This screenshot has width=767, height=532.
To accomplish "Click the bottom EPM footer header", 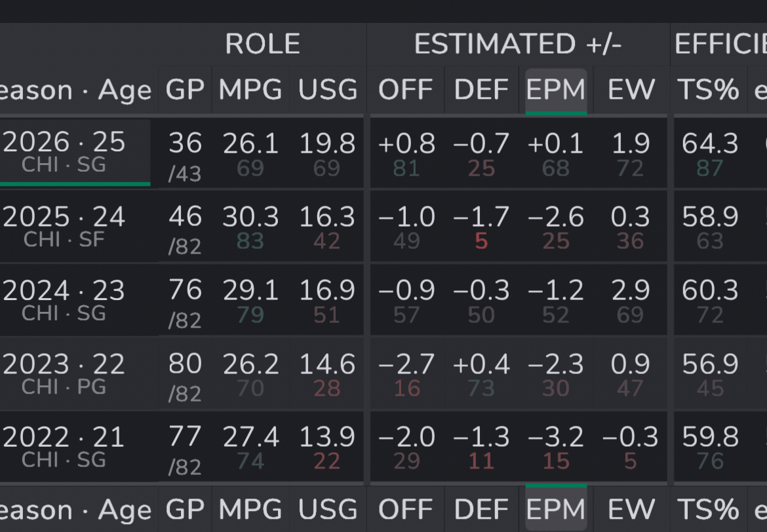I will tap(556, 510).
